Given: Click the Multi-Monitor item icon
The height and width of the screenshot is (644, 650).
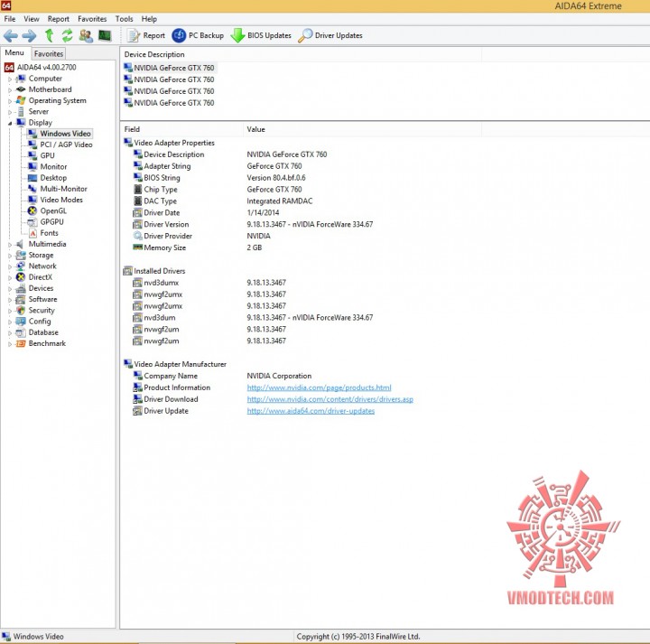Looking at the screenshot, I should 32,189.
